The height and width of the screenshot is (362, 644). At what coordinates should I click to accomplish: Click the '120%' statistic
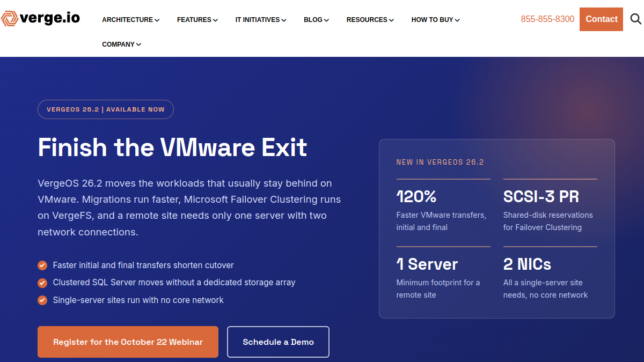click(416, 197)
